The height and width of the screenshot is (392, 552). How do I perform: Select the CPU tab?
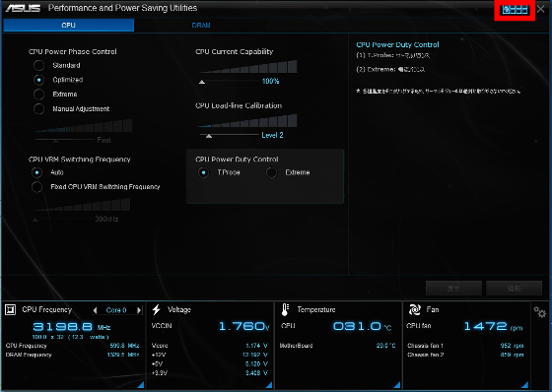(x=69, y=25)
